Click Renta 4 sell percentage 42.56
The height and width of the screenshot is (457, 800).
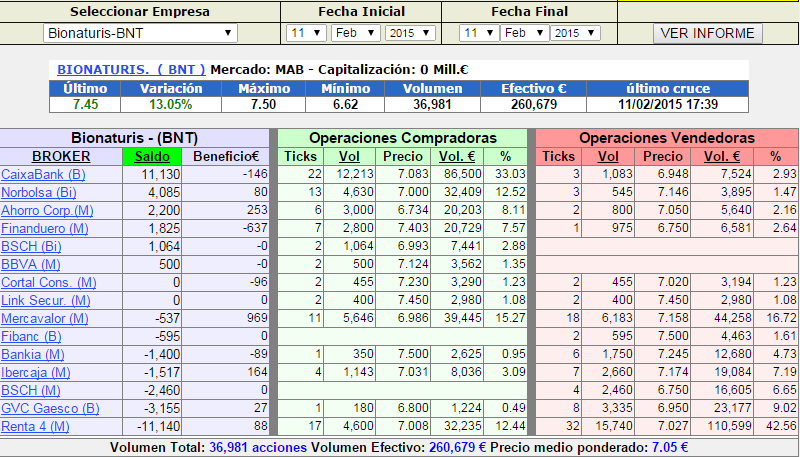point(781,427)
